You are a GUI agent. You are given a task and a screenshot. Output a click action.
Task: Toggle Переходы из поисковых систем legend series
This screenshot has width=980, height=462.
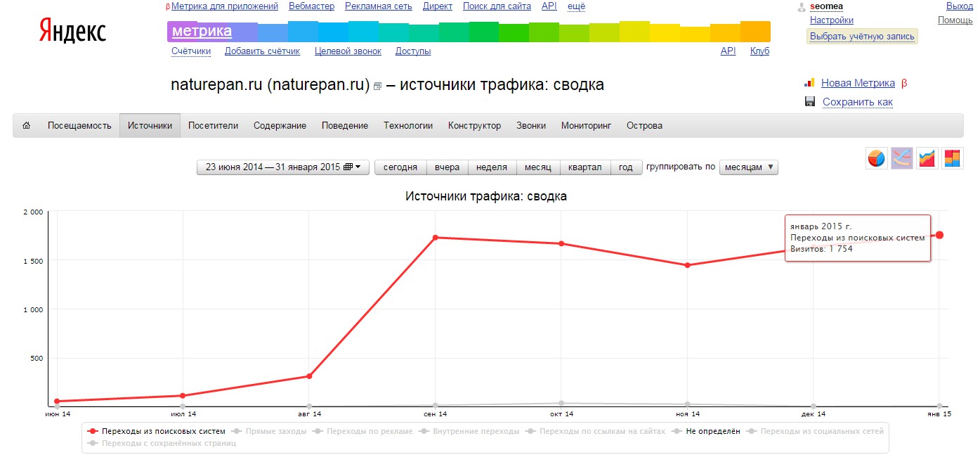[x=156, y=431]
